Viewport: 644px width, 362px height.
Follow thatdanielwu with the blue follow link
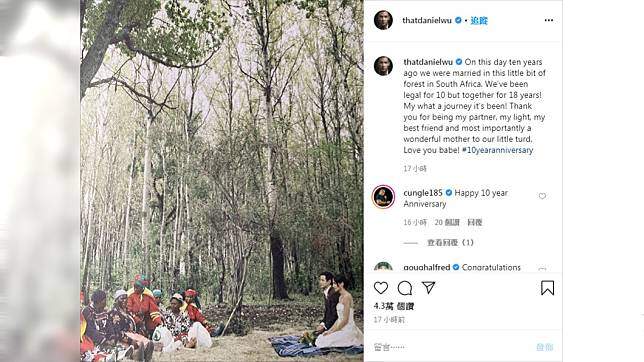tap(479, 21)
